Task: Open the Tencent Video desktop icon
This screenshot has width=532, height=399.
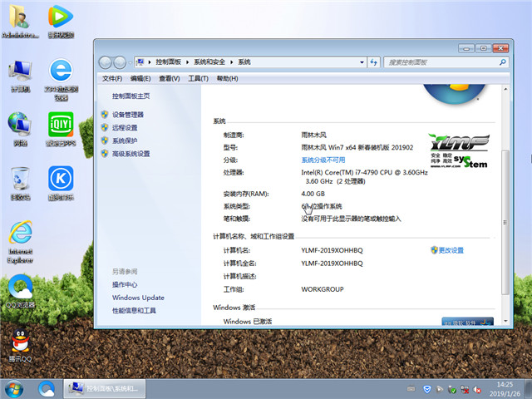Action: click(61, 21)
